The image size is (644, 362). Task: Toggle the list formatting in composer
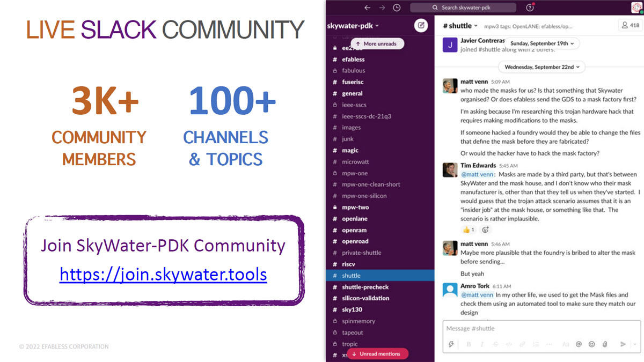click(x=536, y=344)
